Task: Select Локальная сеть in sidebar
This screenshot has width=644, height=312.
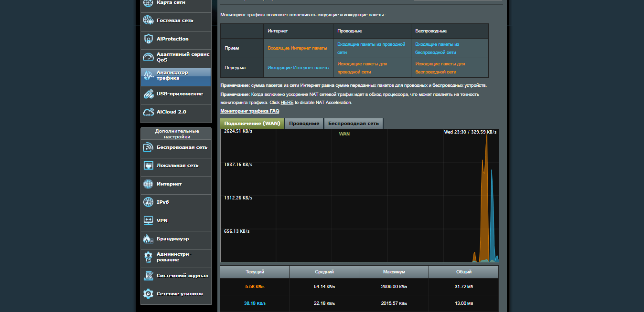Action: point(177,166)
